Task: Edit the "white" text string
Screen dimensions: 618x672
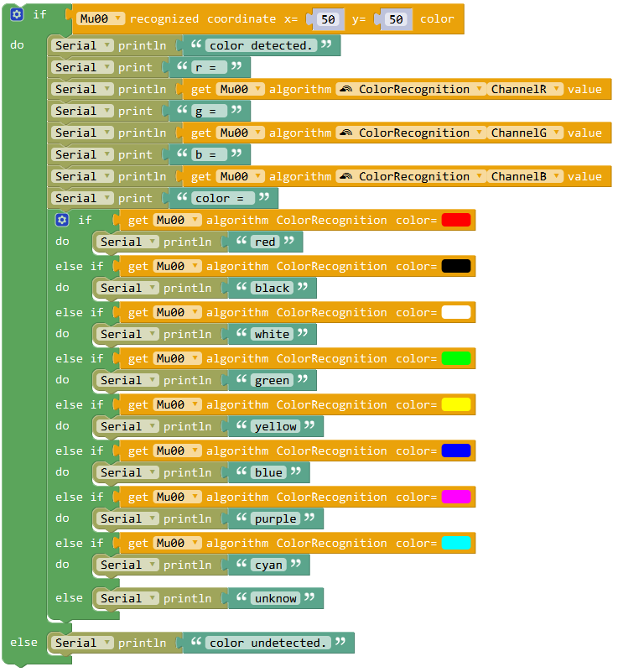Action: pos(272,334)
